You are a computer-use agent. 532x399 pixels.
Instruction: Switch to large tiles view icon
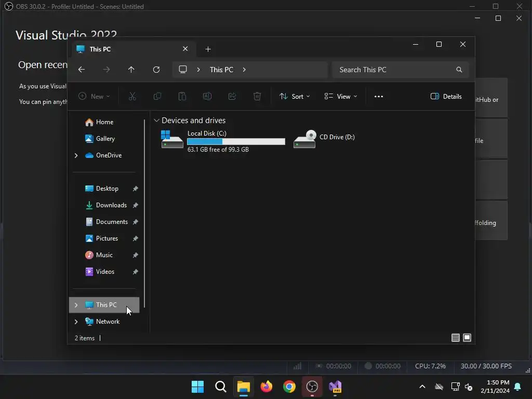467,338
